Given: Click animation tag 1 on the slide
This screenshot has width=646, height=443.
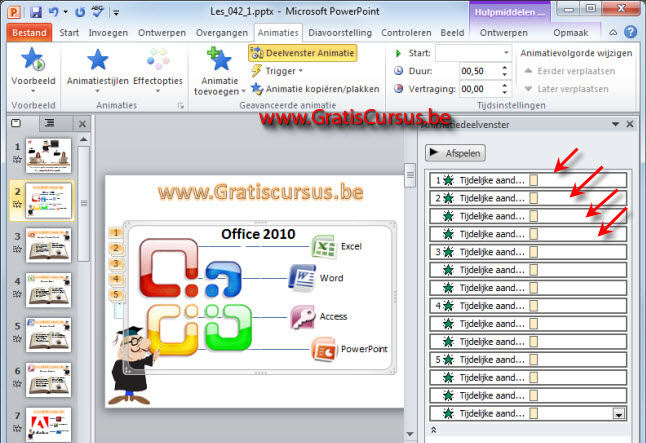Looking at the screenshot, I should coord(115,233).
